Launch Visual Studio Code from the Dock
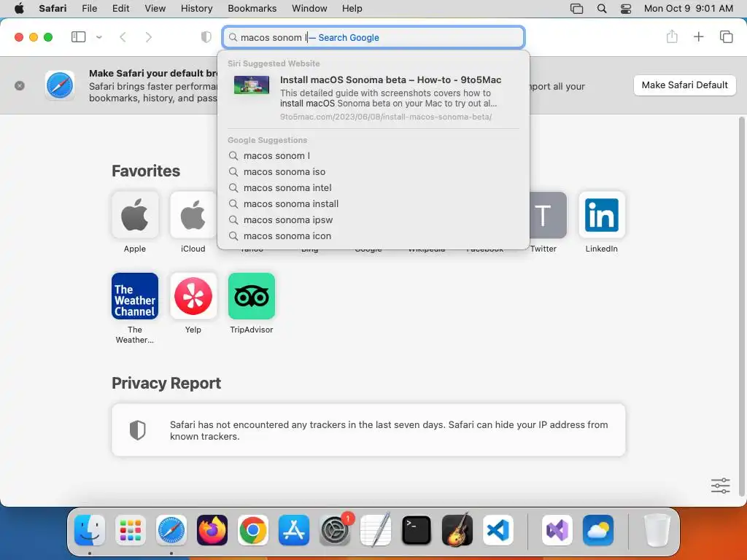This screenshot has width=747, height=560. tap(498, 530)
